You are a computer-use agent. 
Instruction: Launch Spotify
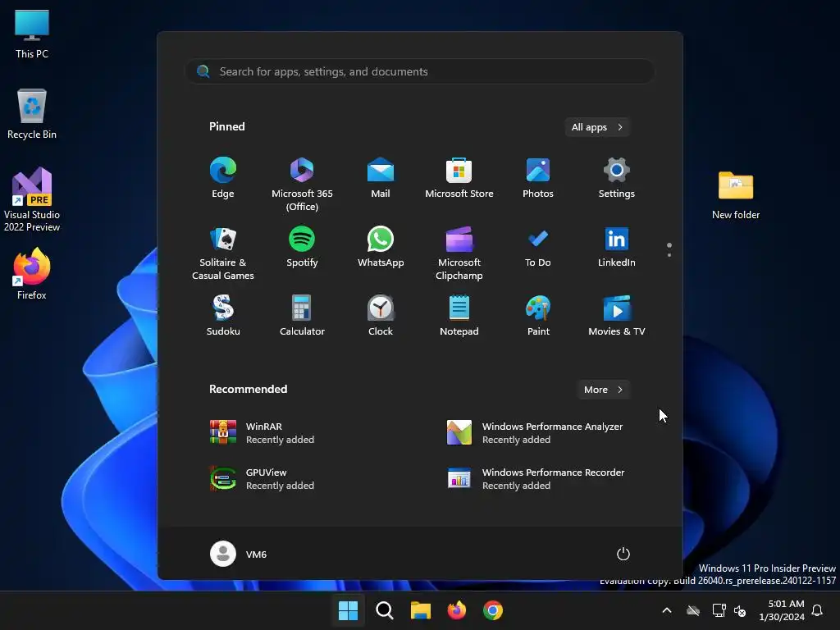(302, 247)
